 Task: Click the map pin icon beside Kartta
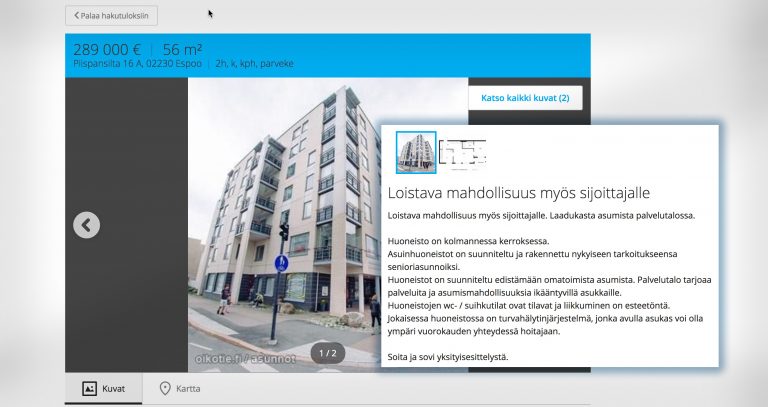(x=165, y=389)
